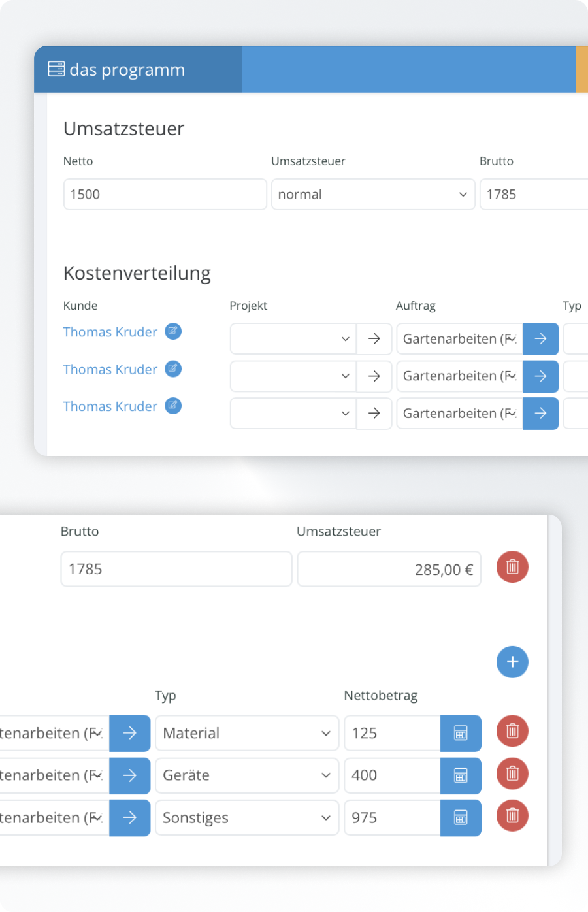Click the das programm logo icon
The height and width of the screenshot is (912, 588).
tap(56, 69)
